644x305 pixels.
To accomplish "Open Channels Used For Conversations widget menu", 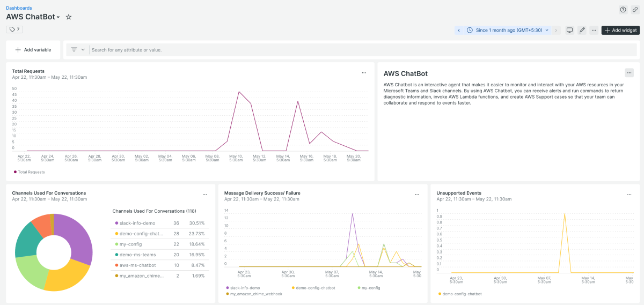I will point(204,195).
